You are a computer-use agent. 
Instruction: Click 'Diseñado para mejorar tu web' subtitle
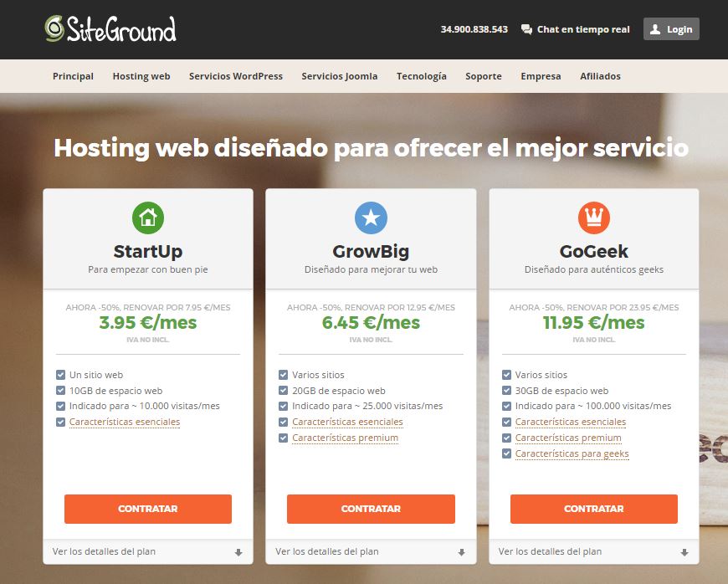(371, 269)
